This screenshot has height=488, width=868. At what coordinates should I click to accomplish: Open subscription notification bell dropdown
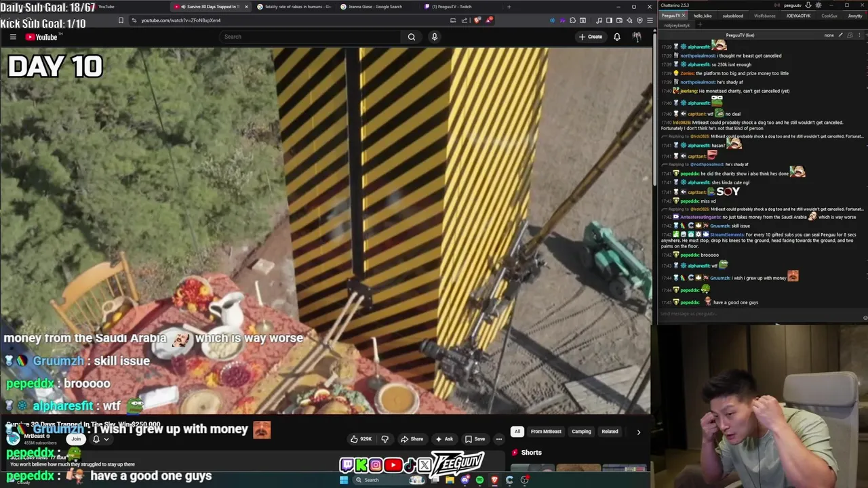[x=100, y=439]
